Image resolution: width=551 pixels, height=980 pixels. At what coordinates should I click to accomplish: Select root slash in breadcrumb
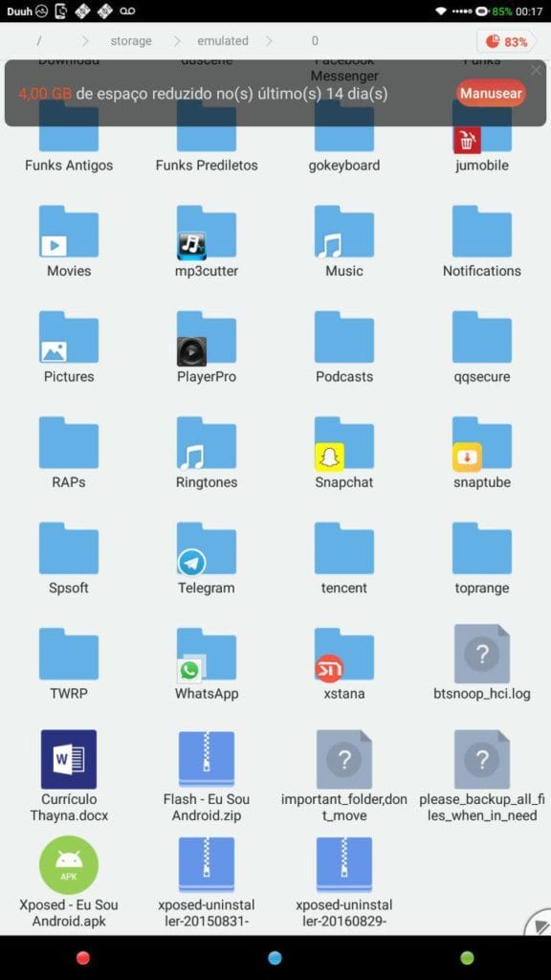click(39, 40)
